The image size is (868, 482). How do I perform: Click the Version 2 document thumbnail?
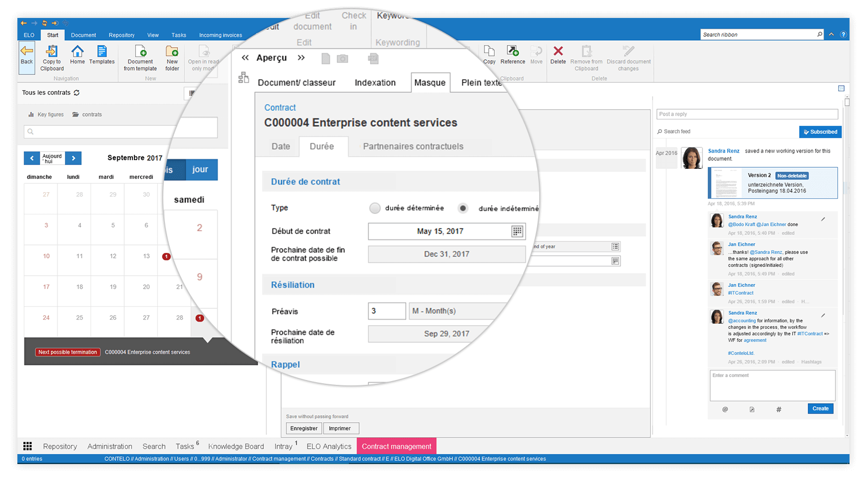point(725,183)
